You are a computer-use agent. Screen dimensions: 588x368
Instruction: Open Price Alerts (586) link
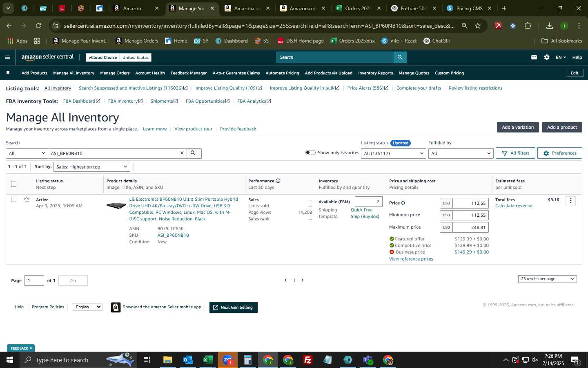click(367, 88)
